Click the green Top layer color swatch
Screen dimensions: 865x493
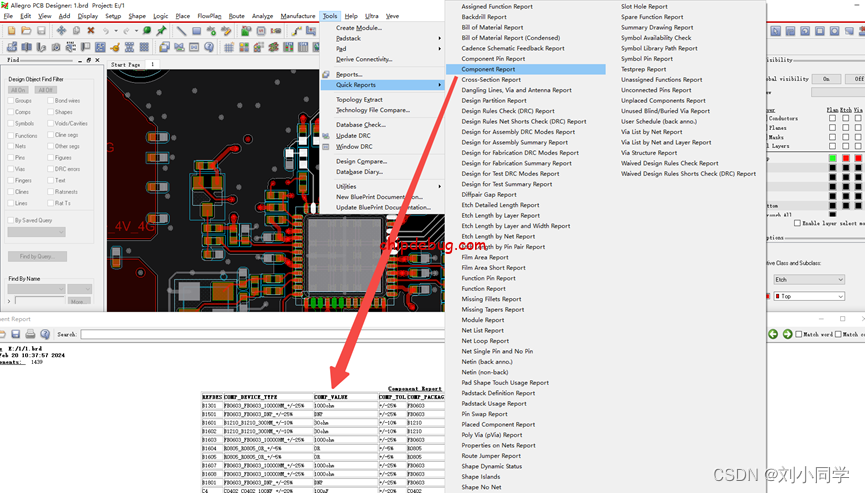pyautogui.click(x=832, y=158)
